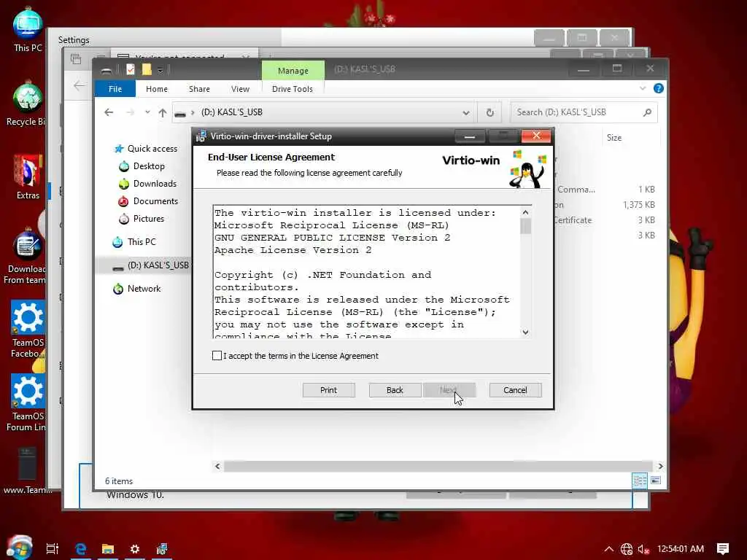This screenshot has width=747, height=560.
Task: Accept the License Agreement terms checkbox
Action: (217, 356)
